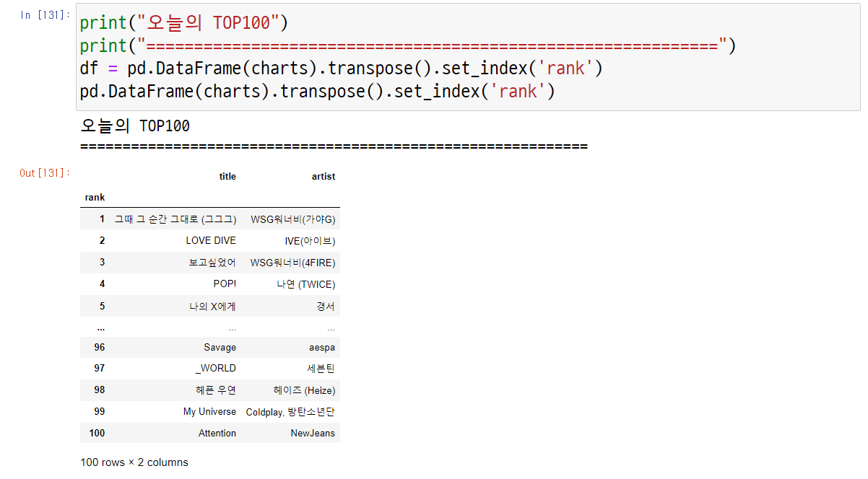This screenshot has width=868, height=479.
Task: Click rank index 97
Action: [100, 368]
